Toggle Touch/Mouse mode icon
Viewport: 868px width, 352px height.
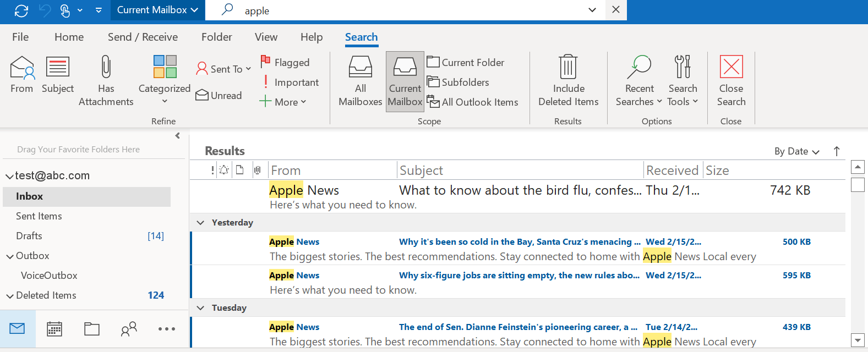coord(65,10)
